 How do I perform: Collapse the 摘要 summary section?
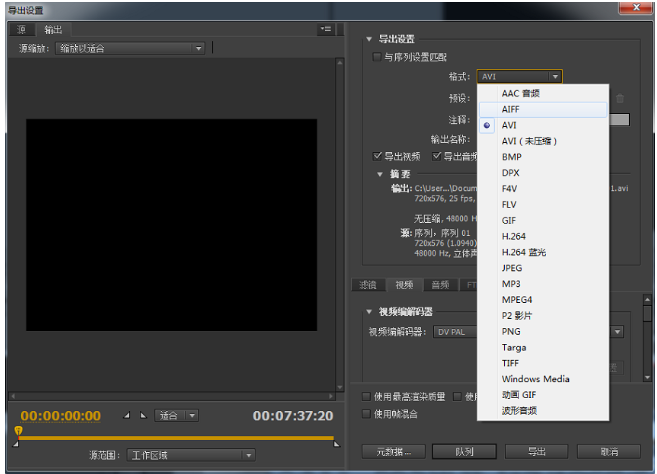(380, 173)
